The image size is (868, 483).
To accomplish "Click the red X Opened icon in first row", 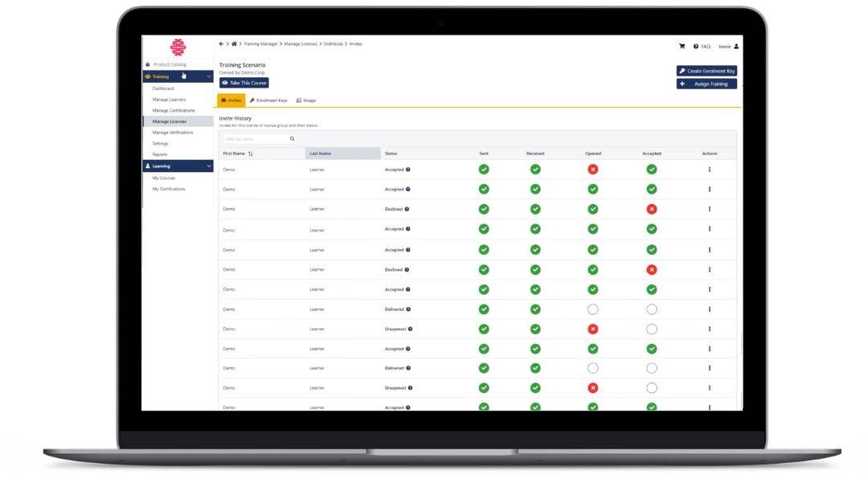I will coord(592,170).
